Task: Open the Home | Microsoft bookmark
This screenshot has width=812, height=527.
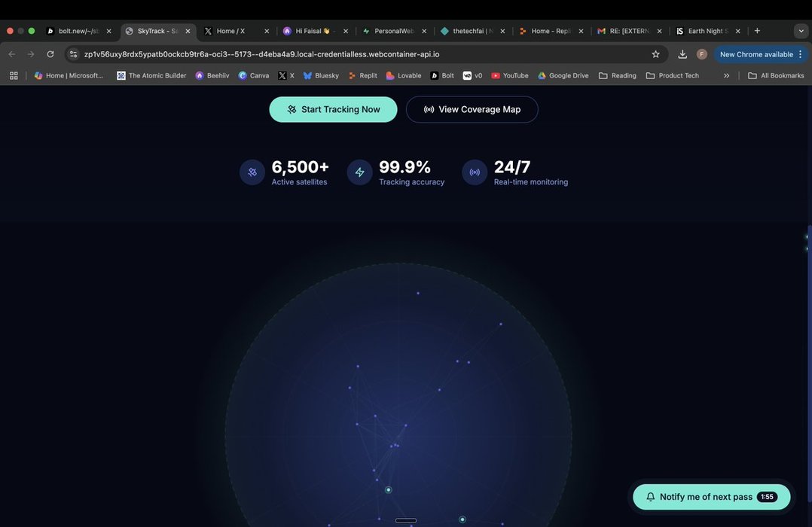Action: 69,75
